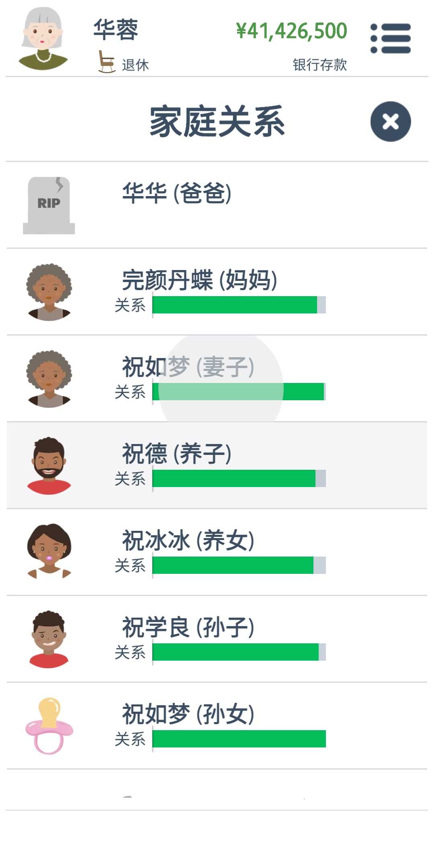The height and width of the screenshot is (868, 434).
Task: Open the 祝如梦 (孙女) entry
Action: tap(217, 726)
